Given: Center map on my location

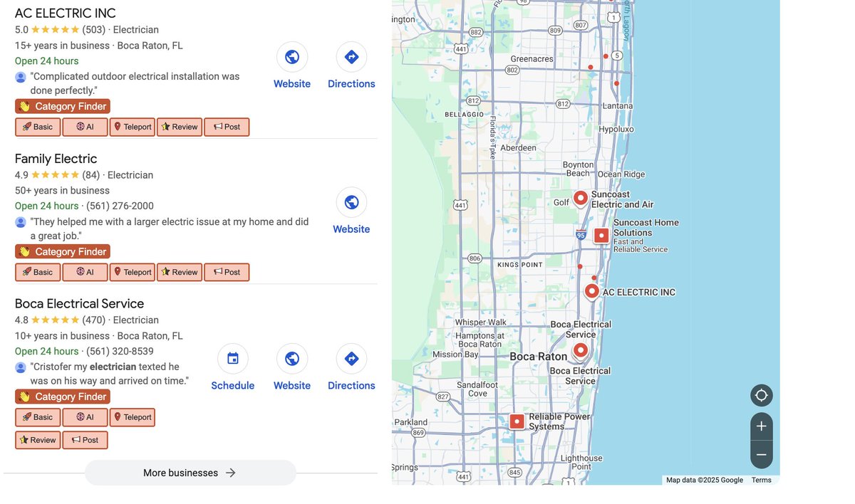Looking at the screenshot, I should click(762, 395).
